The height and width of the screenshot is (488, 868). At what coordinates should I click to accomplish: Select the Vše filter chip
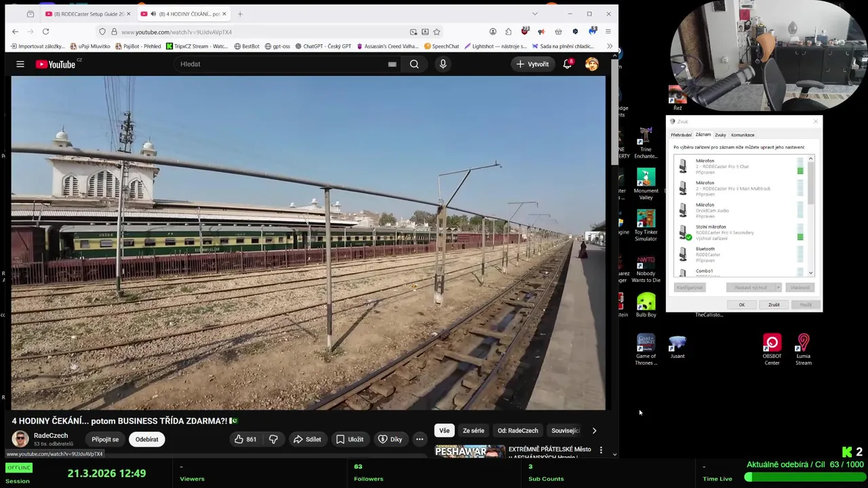(444, 430)
